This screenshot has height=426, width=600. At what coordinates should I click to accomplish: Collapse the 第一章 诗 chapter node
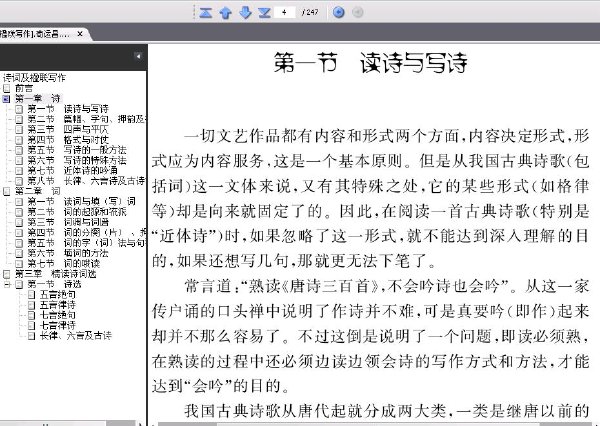point(6,99)
